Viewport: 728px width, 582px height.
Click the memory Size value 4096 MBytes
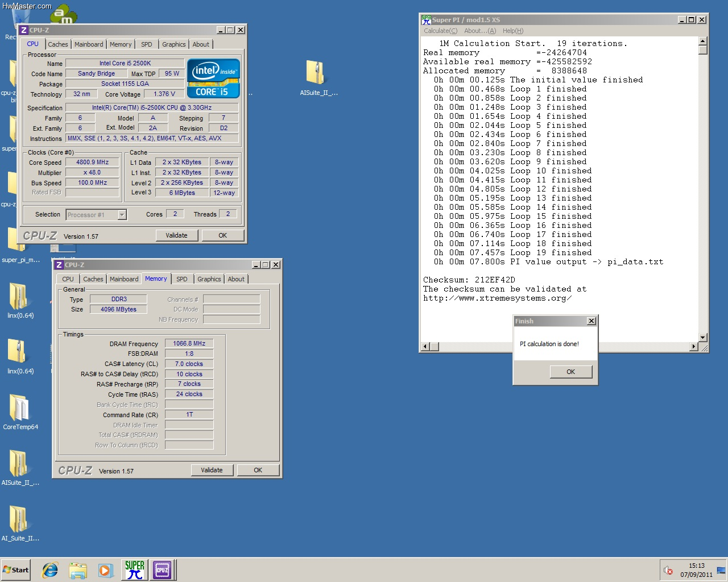coord(118,309)
